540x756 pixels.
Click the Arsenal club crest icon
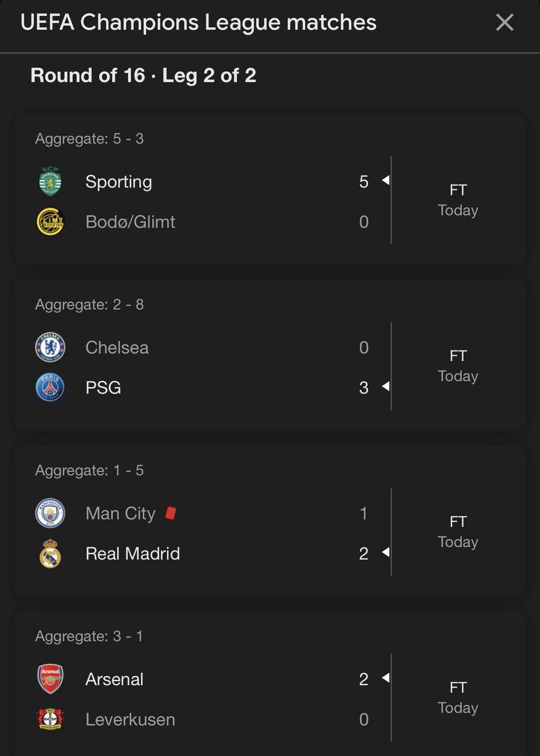(x=50, y=679)
